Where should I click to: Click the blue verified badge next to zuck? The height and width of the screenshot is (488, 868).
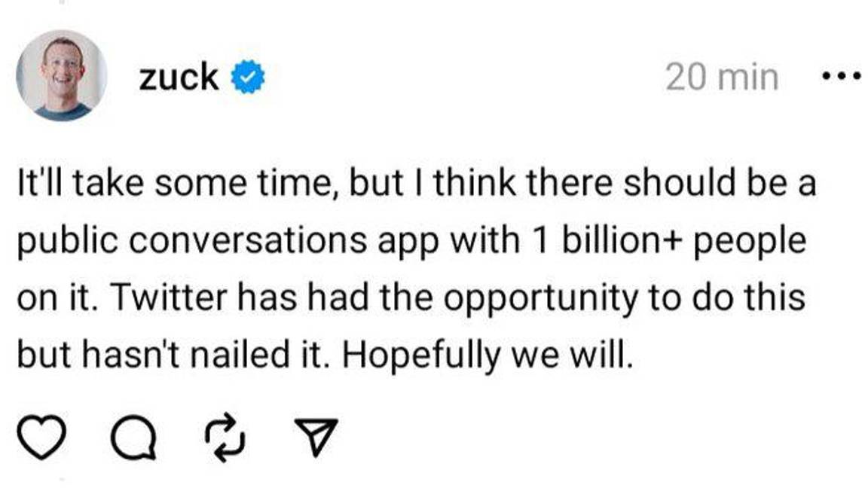[246, 75]
